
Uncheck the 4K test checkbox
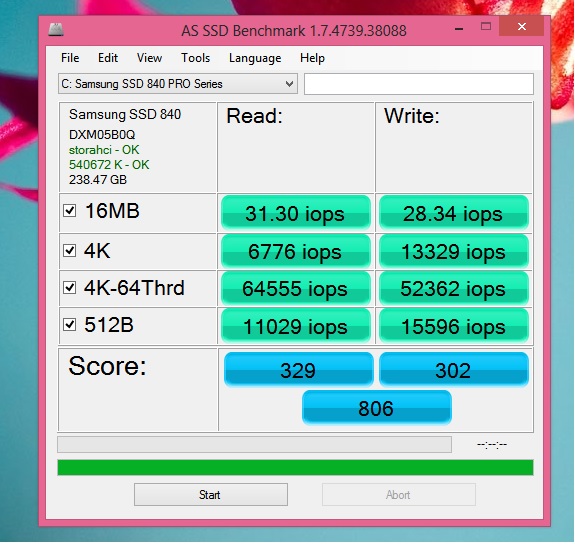(x=70, y=250)
